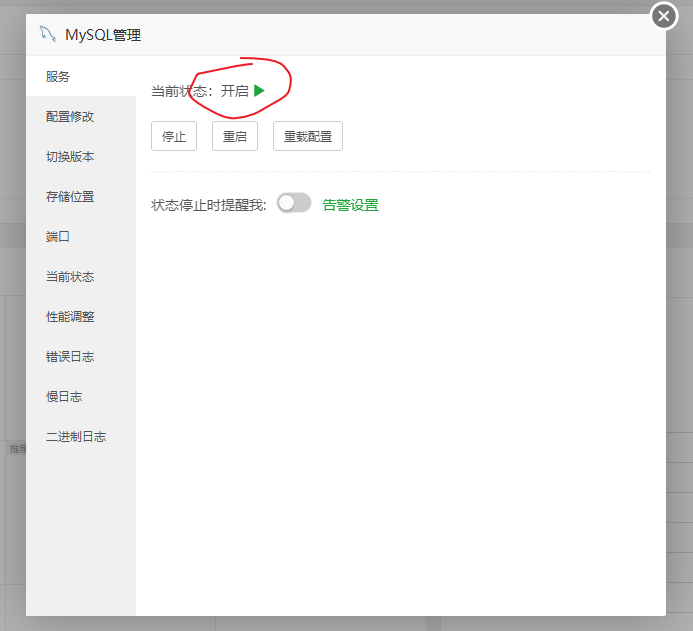Click the 重启 button
This screenshot has height=631, width=693.
pyautogui.click(x=235, y=136)
